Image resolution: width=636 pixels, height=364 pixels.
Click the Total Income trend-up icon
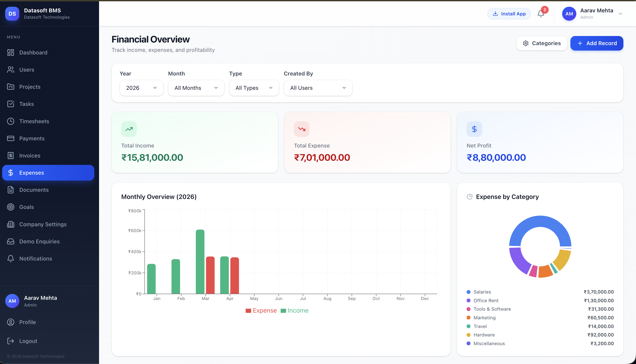click(129, 129)
